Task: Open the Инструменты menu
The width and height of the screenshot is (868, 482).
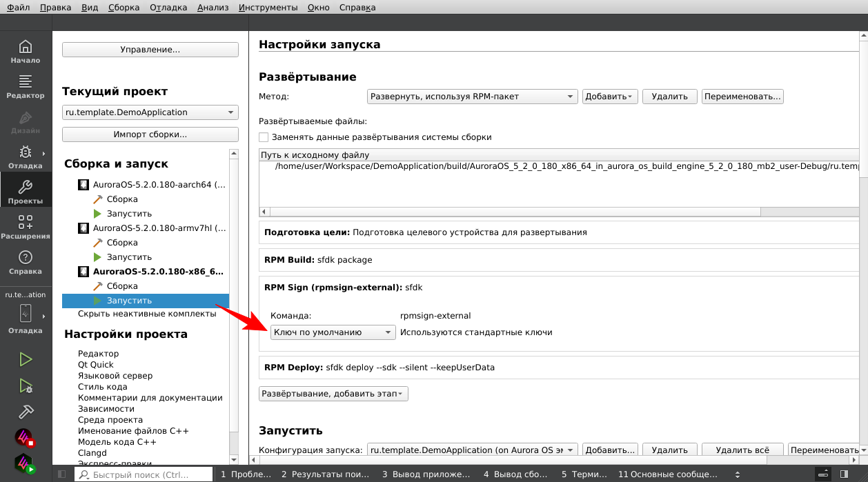Action: (x=268, y=8)
